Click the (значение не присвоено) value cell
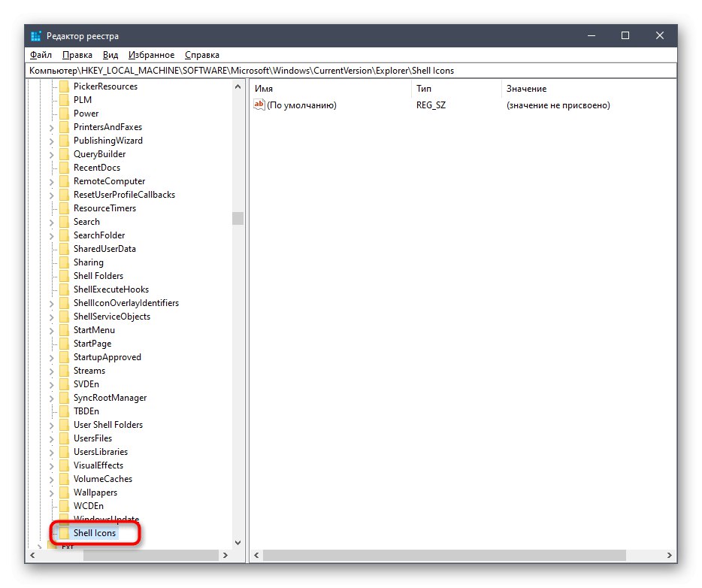This screenshot has width=702, height=588. point(558,105)
